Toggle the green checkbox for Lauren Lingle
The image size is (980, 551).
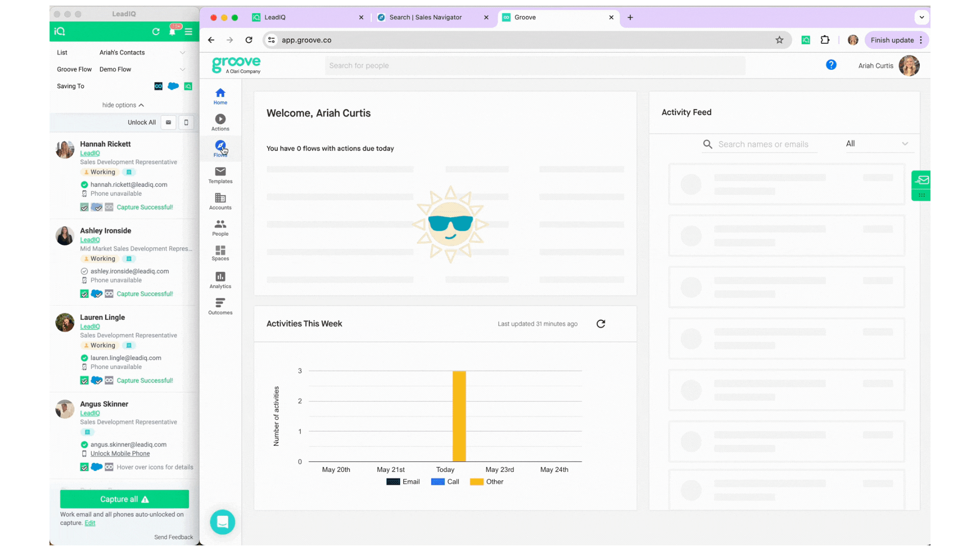(84, 381)
